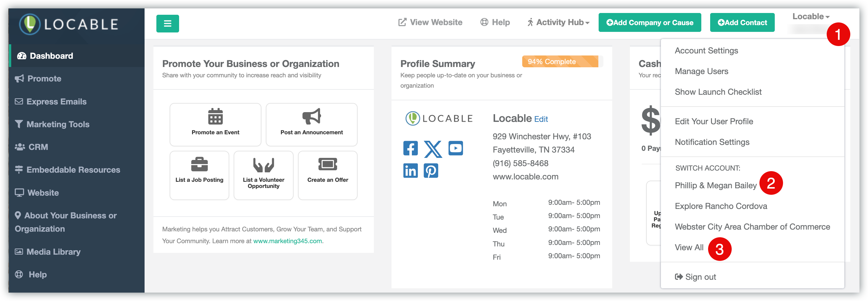Click the sidebar Help lifebuoy icon
This screenshot has width=868, height=301.
19,274
